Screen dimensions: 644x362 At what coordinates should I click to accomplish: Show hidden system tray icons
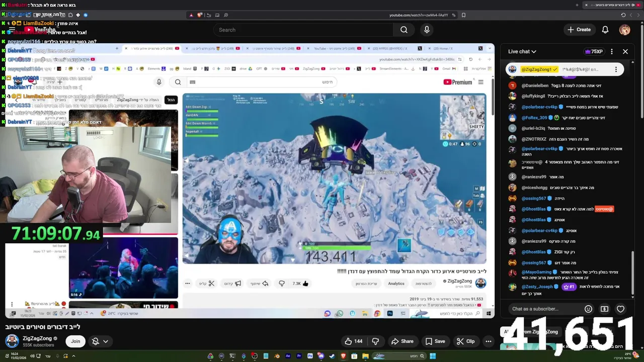click(x=73, y=356)
